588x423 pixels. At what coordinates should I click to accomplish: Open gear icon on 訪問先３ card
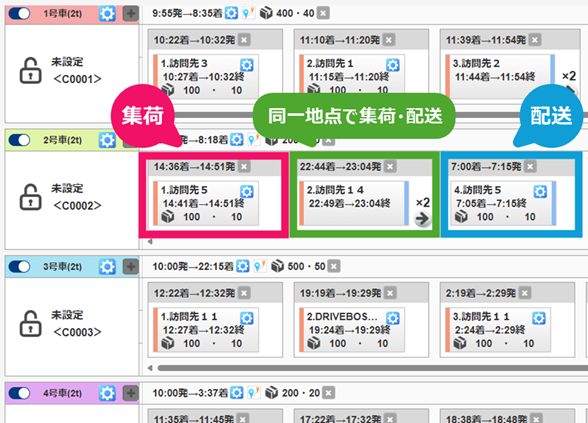pos(247,65)
